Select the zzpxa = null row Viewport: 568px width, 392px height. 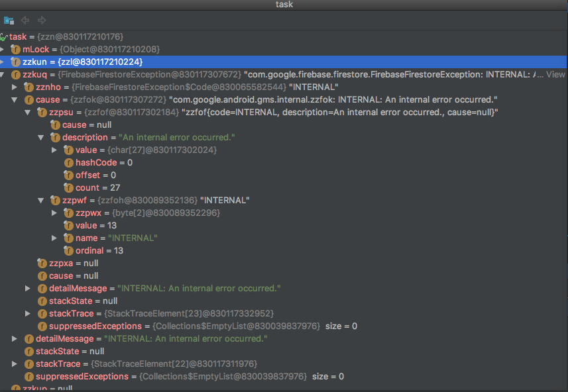point(284,263)
